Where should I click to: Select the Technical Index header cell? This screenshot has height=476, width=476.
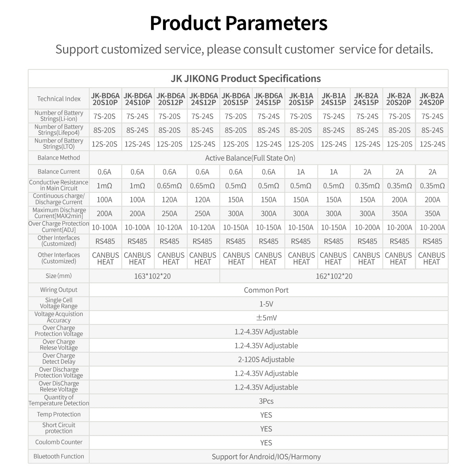click(x=59, y=99)
